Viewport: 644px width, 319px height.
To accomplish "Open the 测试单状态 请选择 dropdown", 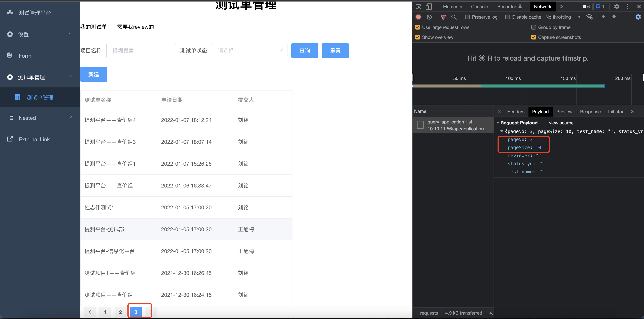I will (249, 51).
